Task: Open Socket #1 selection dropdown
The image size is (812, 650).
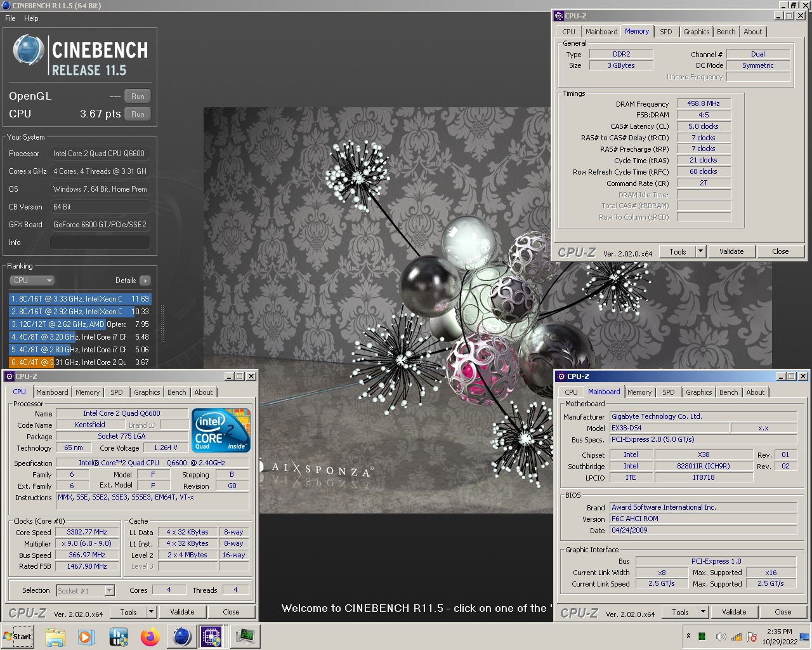Action: pos(109,590)
